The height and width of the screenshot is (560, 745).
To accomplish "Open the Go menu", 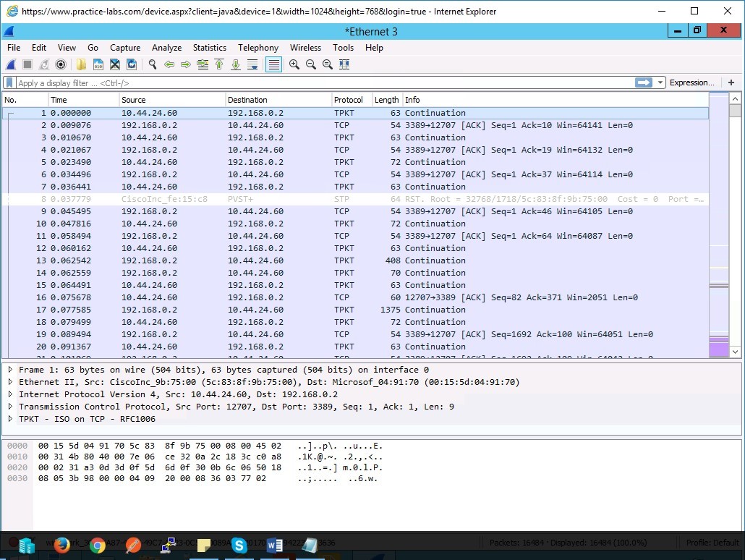I will point(93,48).
